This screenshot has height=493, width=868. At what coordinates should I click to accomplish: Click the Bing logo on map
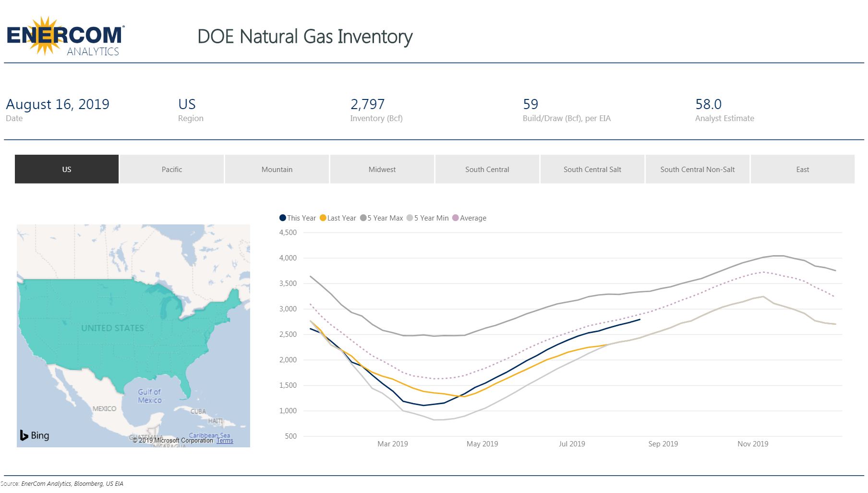(x=35, y=435)
